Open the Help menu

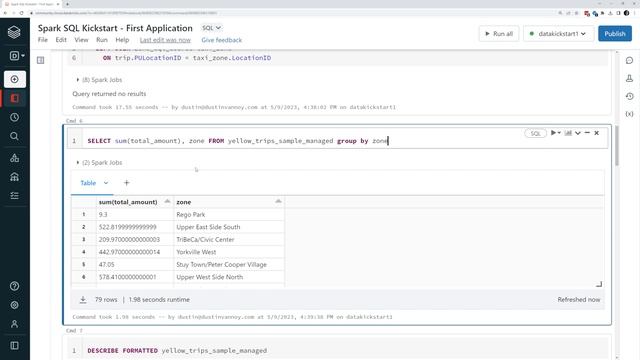tap(122, 40)
